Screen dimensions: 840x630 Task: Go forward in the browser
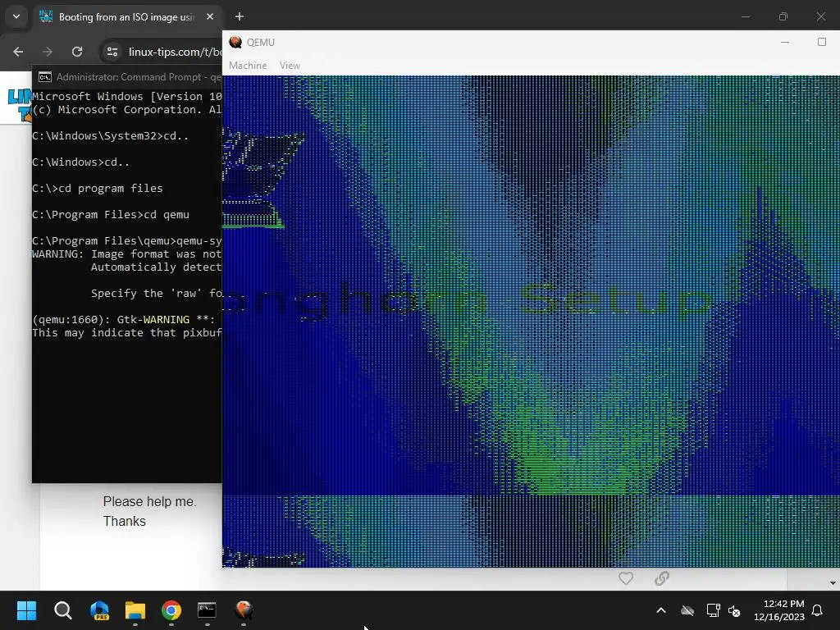click(48, 52)
